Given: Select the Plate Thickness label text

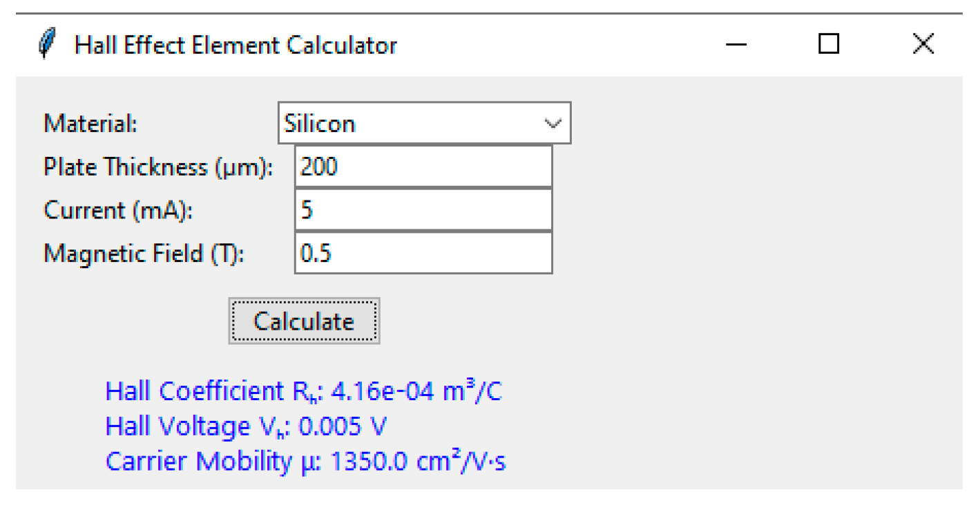Looking at the screenshot, I should coord(159,166).
